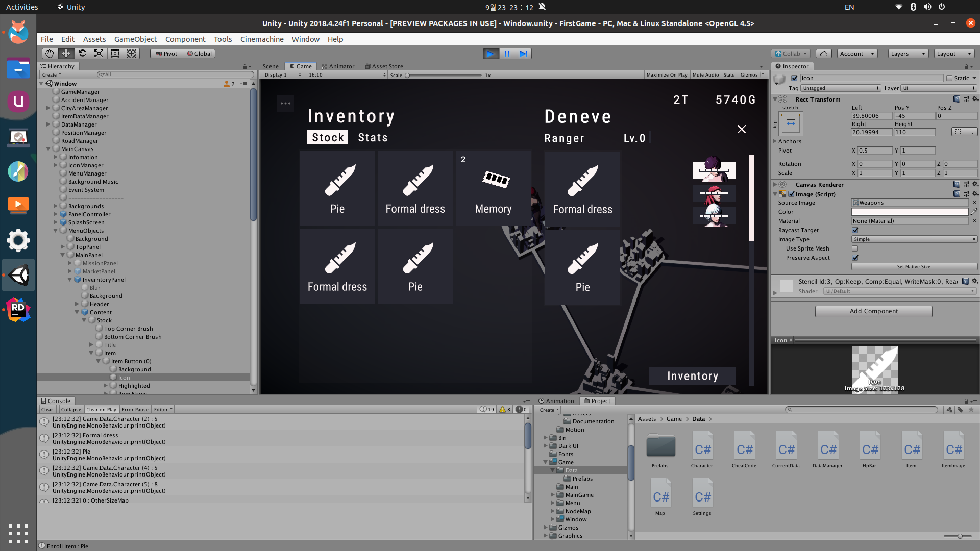Open the Layout dropdown
Image resolution: width=980 pixels, height=551 pixels.
pyautogui.click(x=954, y=54)
